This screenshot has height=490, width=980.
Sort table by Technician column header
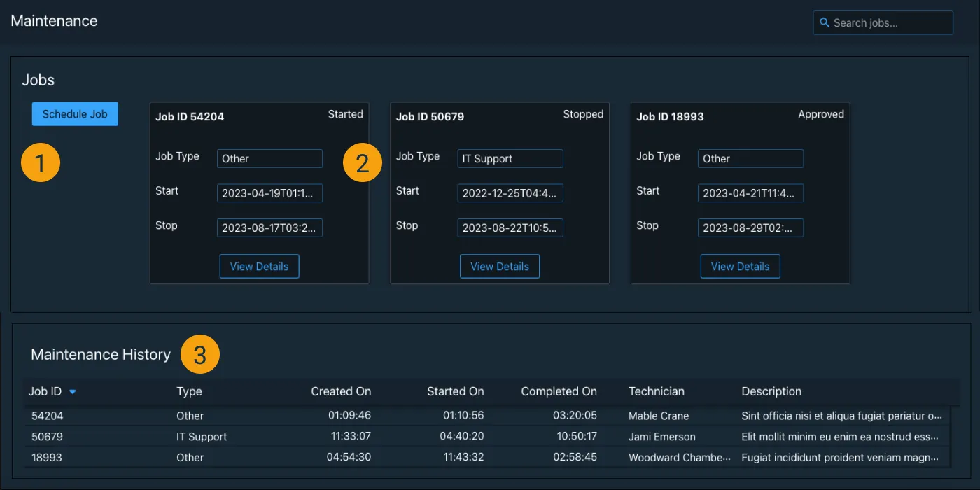coord(657,391)
